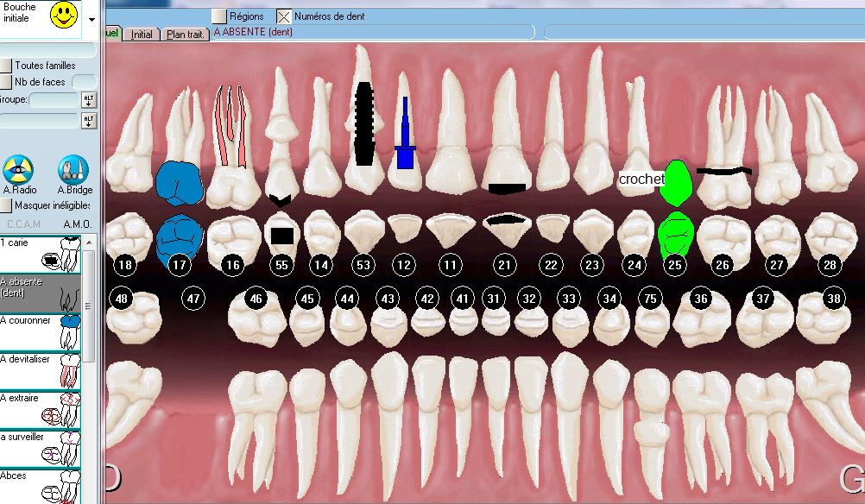Click the A.Bridge teeth icon
The image size is (865, 504).
pos(73,170)
